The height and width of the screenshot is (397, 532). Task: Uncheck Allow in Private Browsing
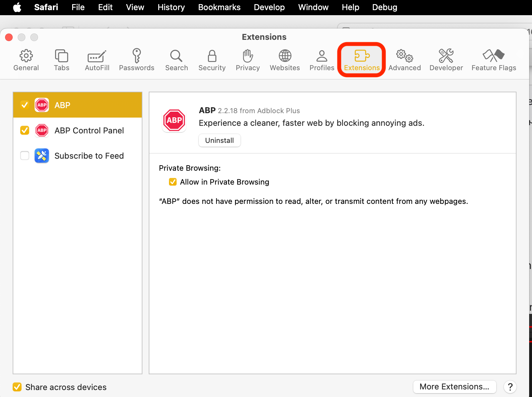pyautogui.click(x=173, y=182)
